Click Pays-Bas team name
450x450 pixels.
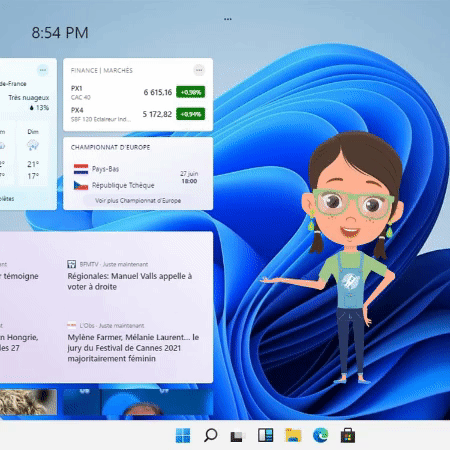[x=105, y=169]
